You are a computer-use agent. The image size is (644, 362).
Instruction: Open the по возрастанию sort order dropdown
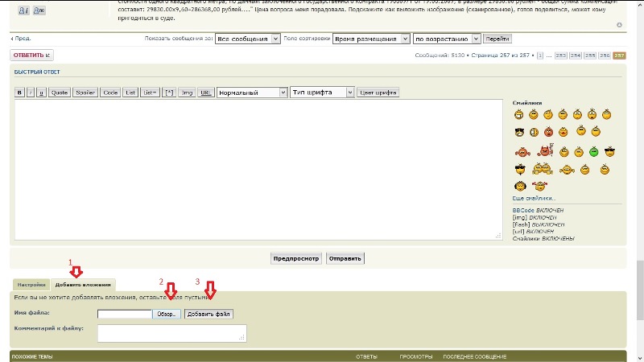click(x=447, y=39)
